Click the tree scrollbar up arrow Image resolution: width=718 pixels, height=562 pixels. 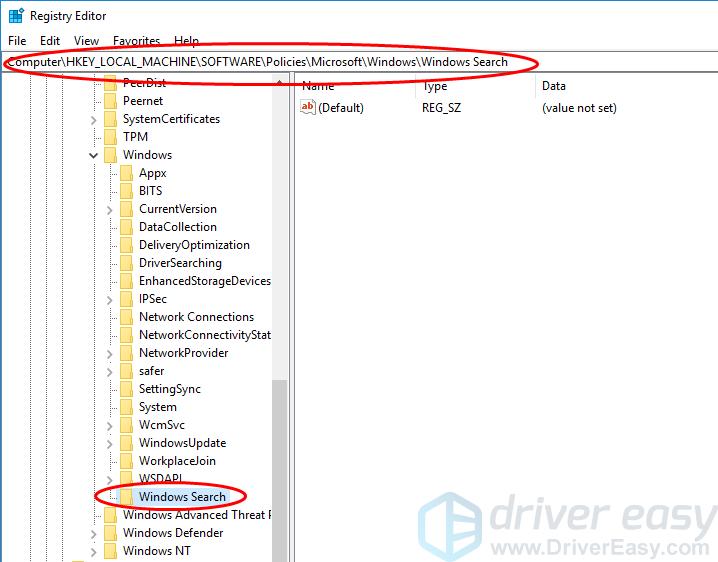(x=279, y=82)
